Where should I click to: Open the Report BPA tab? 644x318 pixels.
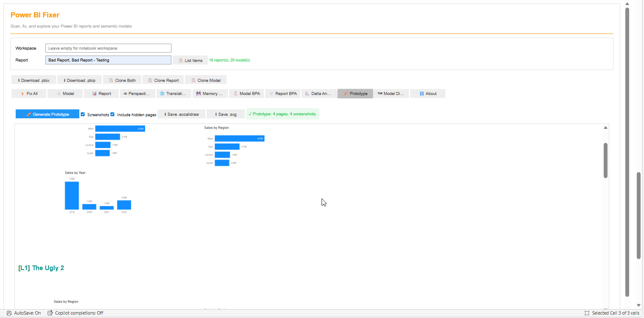tap(283, 93)
